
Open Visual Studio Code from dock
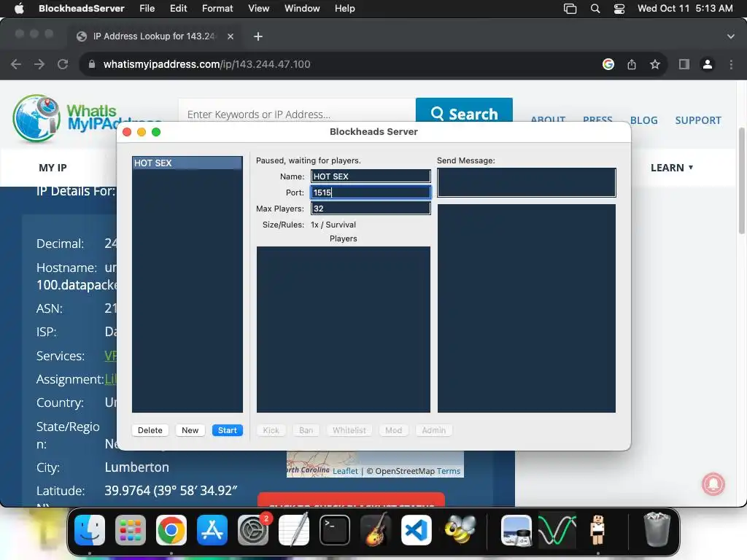coord(417,530)
